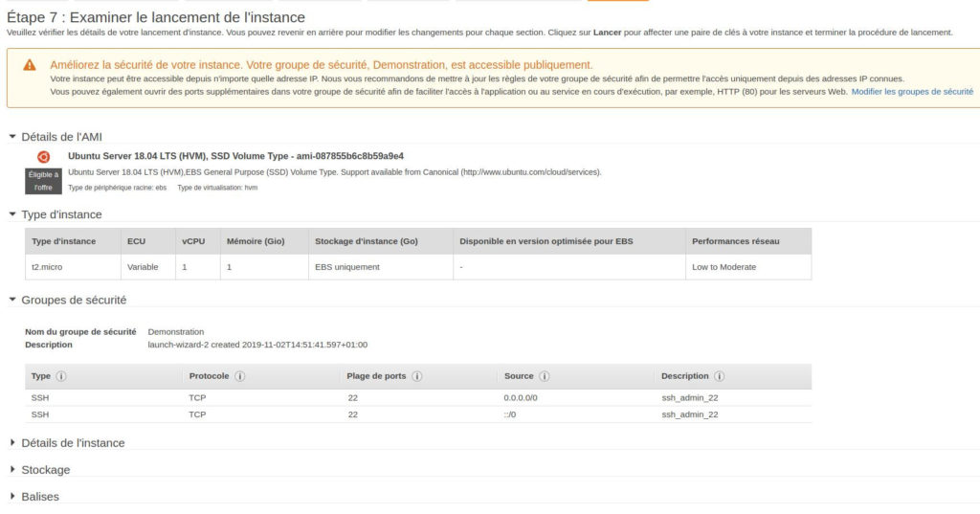Viewport: 980px width, 514px height.
Task: Click the Ubuntu logo icon for the AMI
Action: [43, 157]
